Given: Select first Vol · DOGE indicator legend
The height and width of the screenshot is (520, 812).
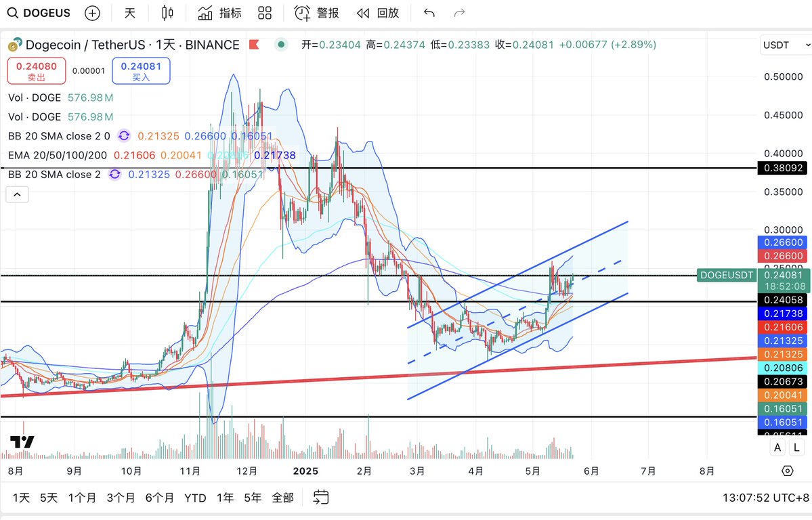Looking at the screenshot, I should [x=35, y=97].
